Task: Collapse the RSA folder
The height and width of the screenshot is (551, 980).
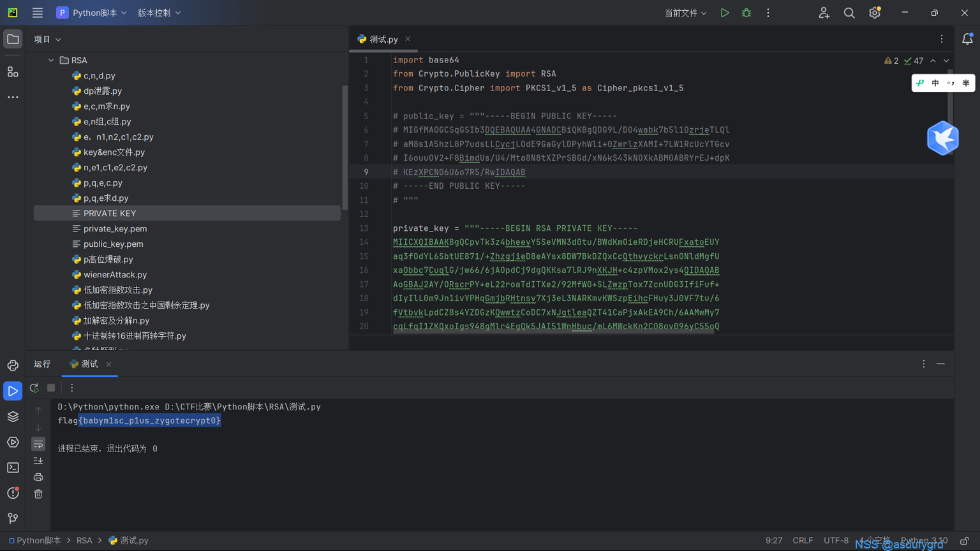Action: (x=51, y=60)
